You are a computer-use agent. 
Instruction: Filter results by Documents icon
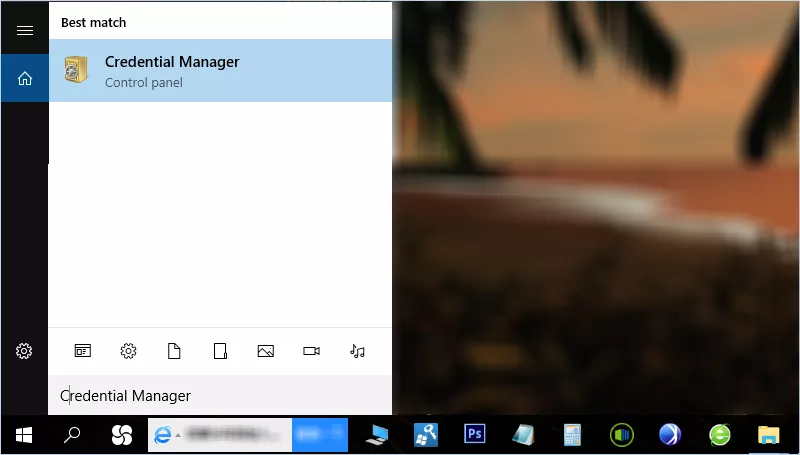point(174,351)
